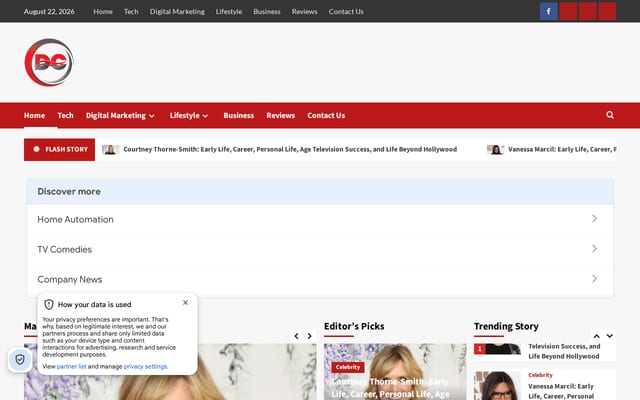
Task: Select Business in red navigation bar
Action: point(239,116)
